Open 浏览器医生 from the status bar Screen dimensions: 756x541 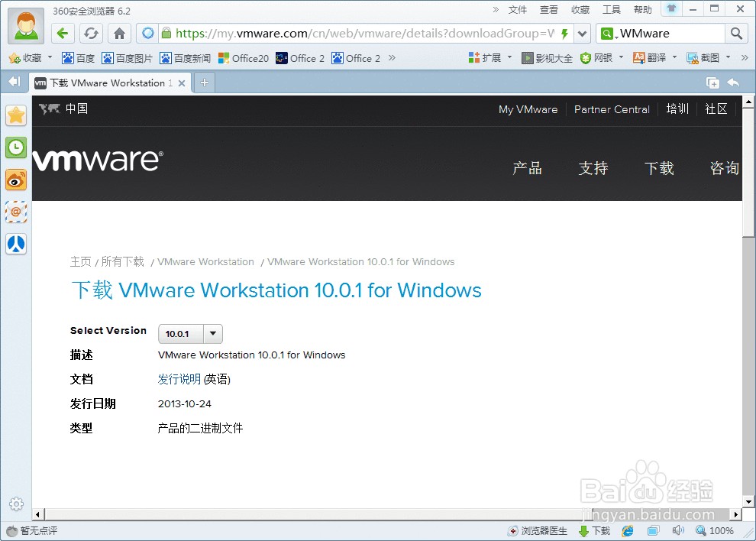click(x=538, y=530)
